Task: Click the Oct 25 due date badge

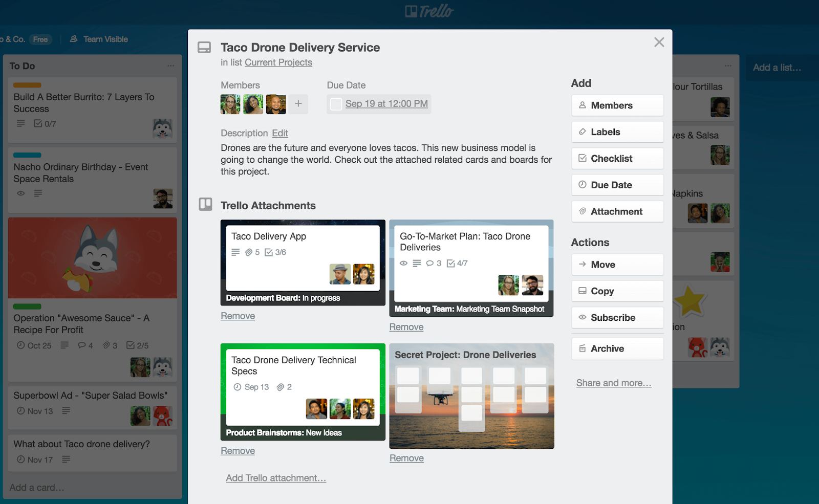Action: coord(34,346)
